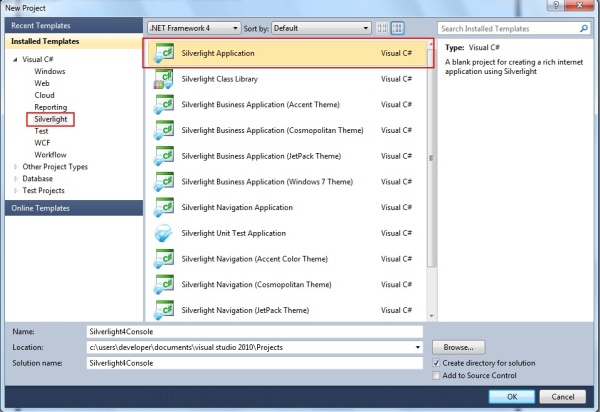
Task: Click Silverlight Business Application (Windows 7 Theme) icon
Action: point(164,182)
